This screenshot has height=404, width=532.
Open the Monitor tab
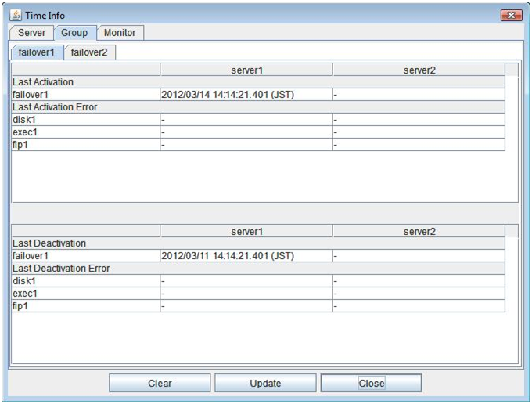pyautogui.click(x=120, y=33)
